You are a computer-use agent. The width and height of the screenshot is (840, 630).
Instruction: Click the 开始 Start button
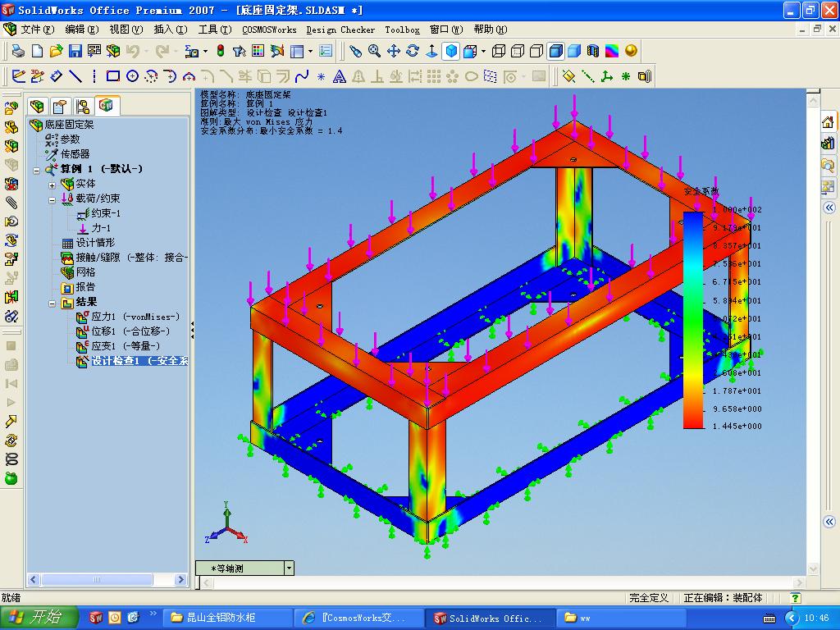[39, 618]
